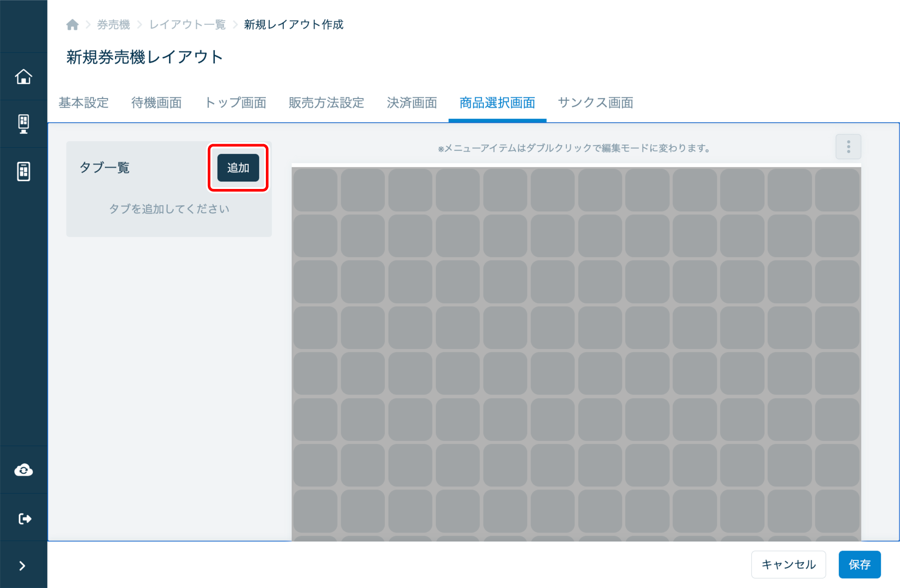Click the breadcrumb home icon
Screen dimensions: 900x588
click(73, 25)
